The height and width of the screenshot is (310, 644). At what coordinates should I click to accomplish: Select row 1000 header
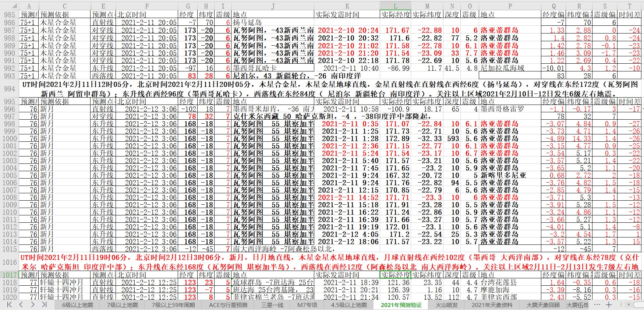point(9,138)
